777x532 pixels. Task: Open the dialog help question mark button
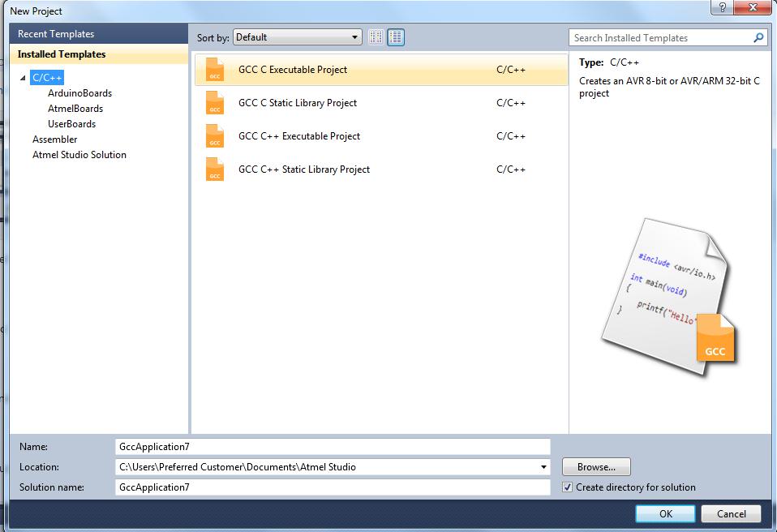coord(723,7)
